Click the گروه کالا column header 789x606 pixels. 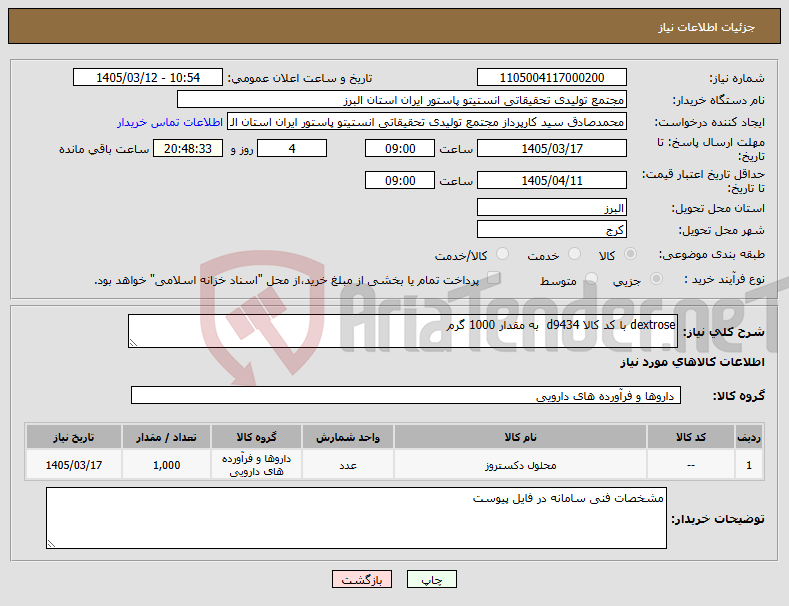[x=257, y=437]
